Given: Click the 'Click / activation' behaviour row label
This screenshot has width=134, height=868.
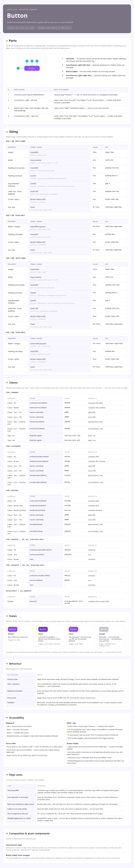Looking at the screenshot, I should [14, 684].
